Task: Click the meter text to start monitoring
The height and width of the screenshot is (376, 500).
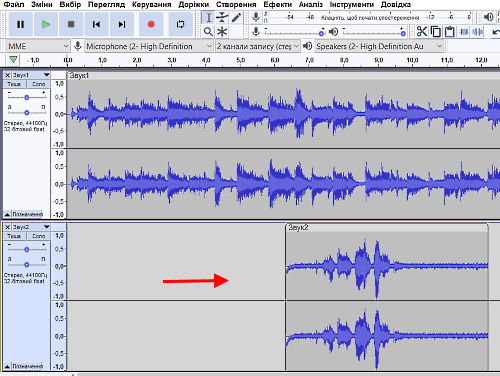Action: (x=370, y=17)
